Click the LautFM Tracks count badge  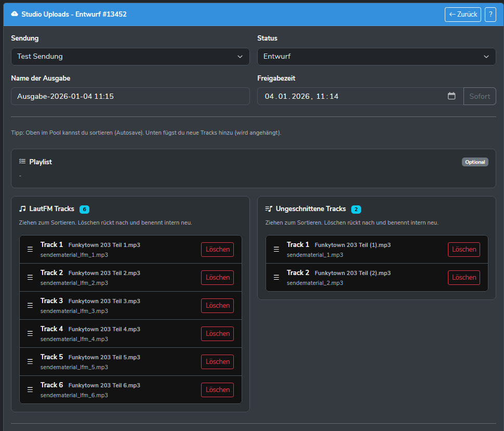click(x=84, y=210)
